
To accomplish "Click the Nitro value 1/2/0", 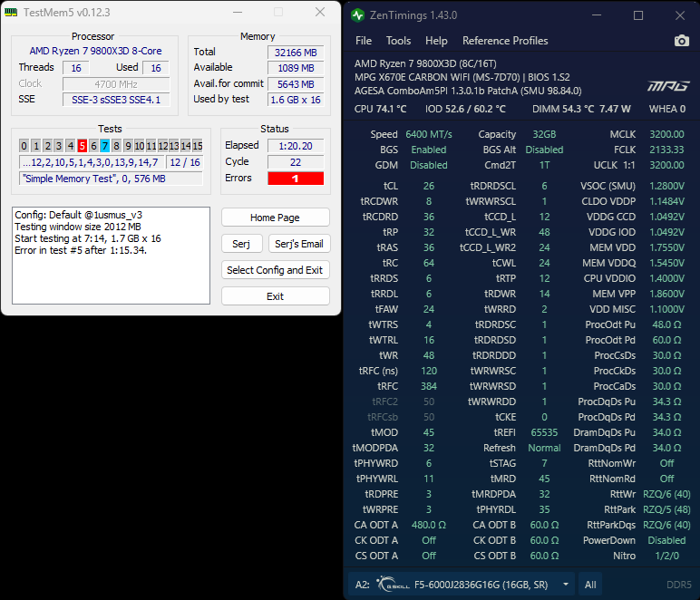I will (x=666, y=556).
